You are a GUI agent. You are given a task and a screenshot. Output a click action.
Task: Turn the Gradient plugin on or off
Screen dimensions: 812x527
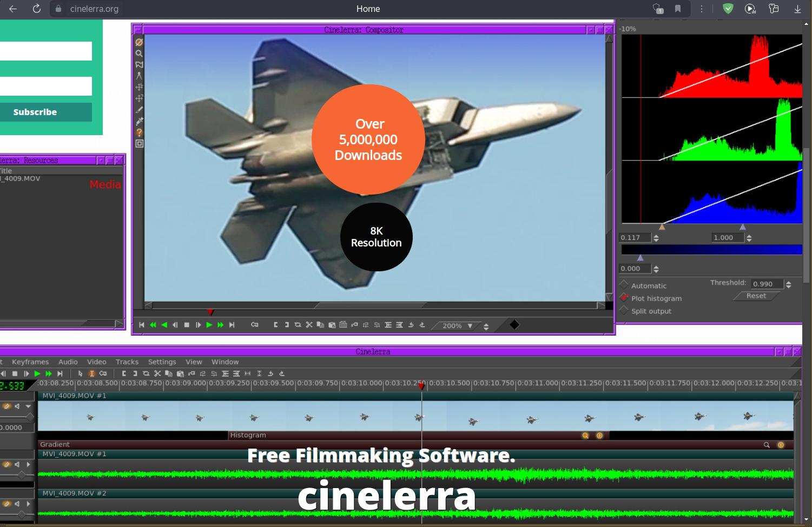pyautogui.click(x=781, y=445)
